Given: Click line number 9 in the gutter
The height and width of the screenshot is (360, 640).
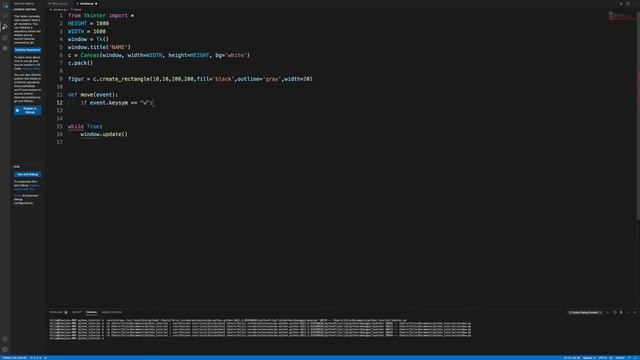Looking at the screenshot, I should pos(61,79).
